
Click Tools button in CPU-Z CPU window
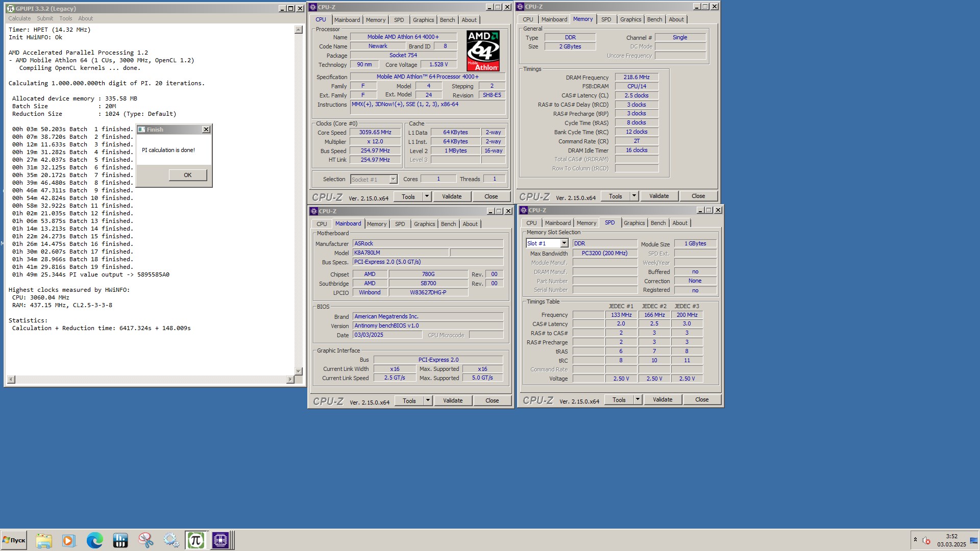[408, 196]
